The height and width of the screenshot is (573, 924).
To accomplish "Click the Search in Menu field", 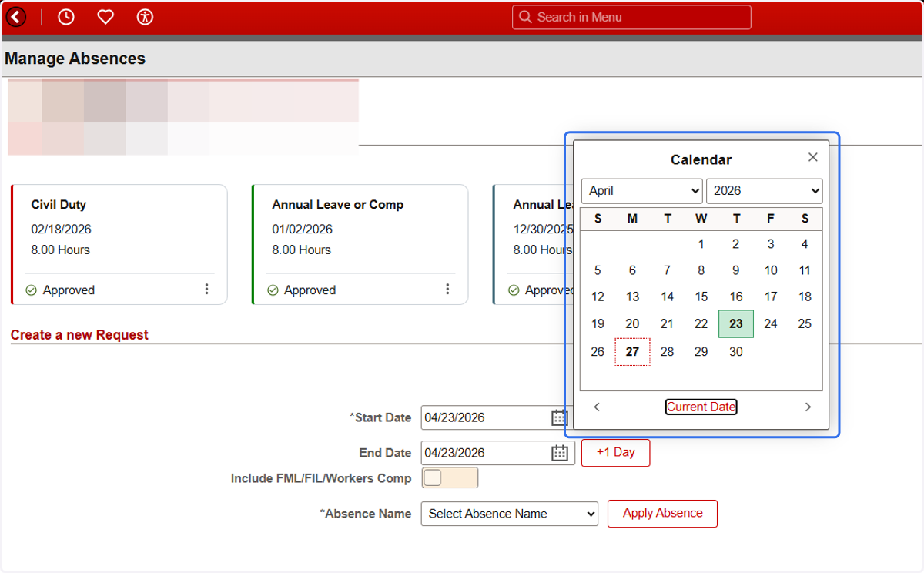I will click(x=631, y=17).
